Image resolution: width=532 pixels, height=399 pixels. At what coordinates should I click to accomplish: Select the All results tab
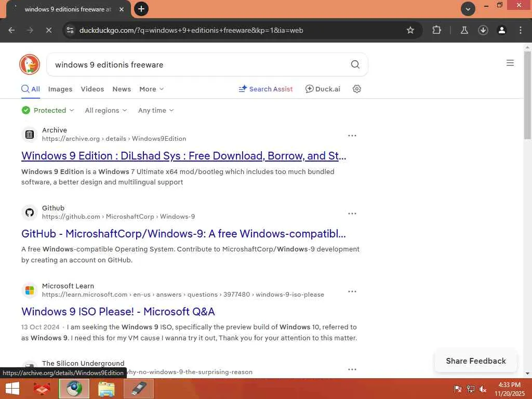[31, 89]
